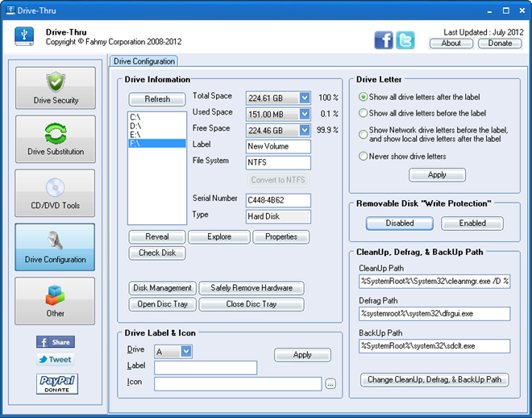Click the Facebook icon in header
The image size is (532, 418).
pos(384,40)
